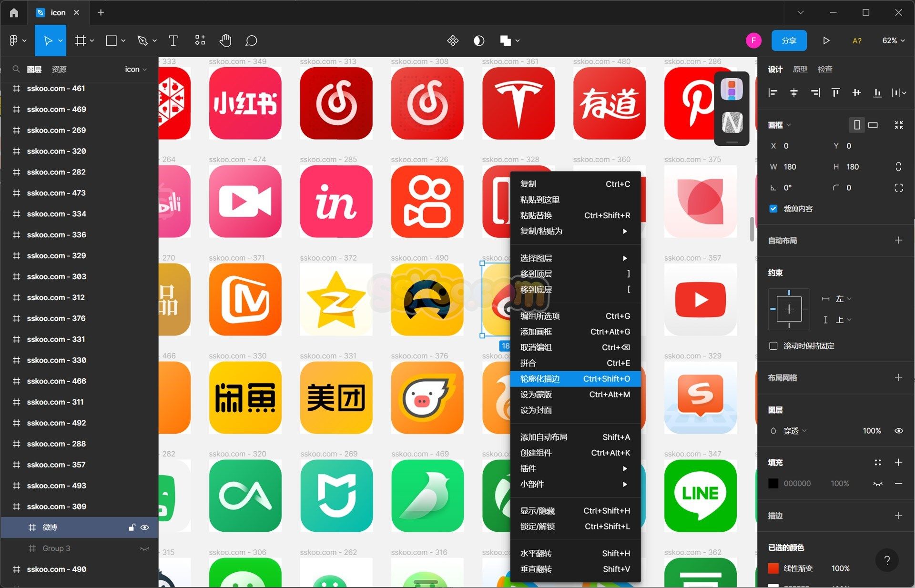Click the Resources (components) toolbar icon
The width and height of the screenshot is (915, 588).
coord(200,41)
